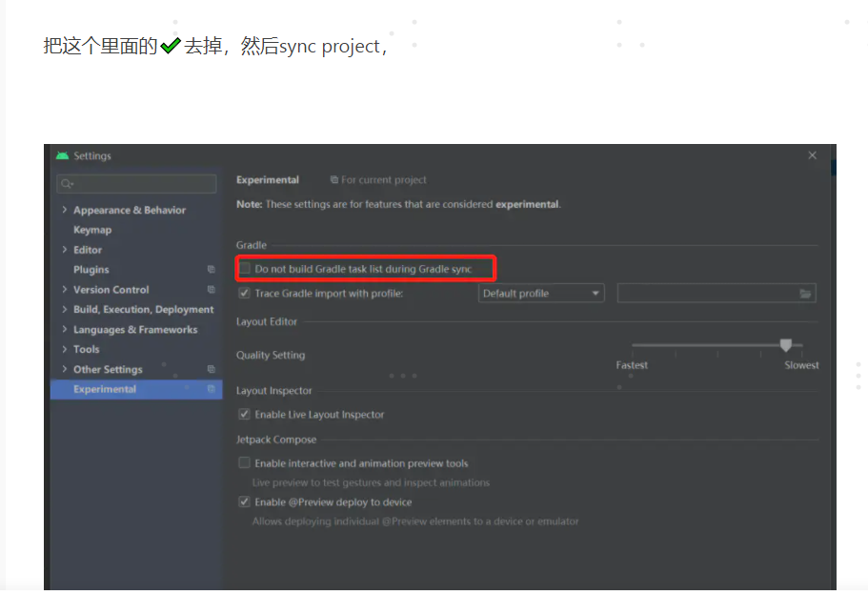Click the Slowest label under the slider
Screen dimensions: 868x595
(801, 365)
